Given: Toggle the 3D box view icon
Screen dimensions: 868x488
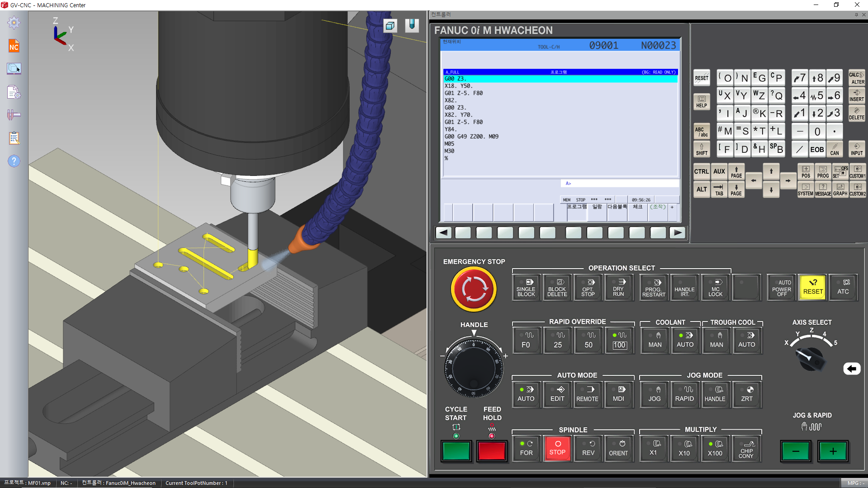Looking at the screenshot, I should click(390, 26).
